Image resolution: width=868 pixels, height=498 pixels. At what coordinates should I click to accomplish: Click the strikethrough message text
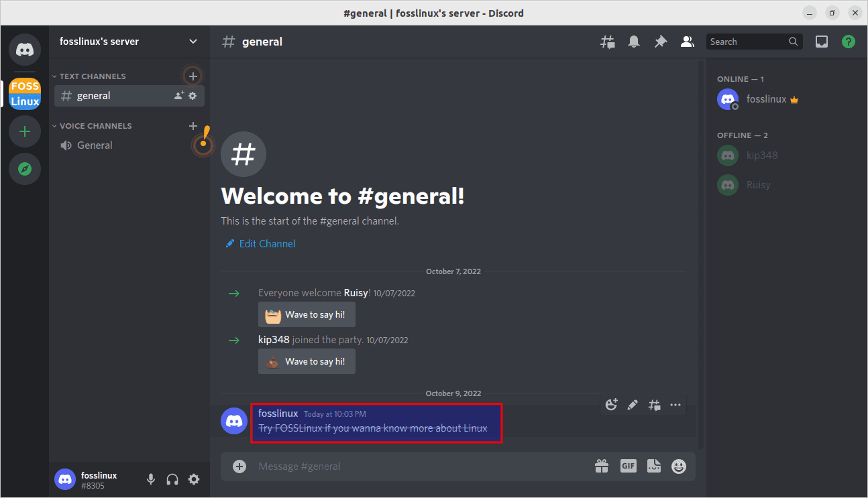tap(373, 428)
